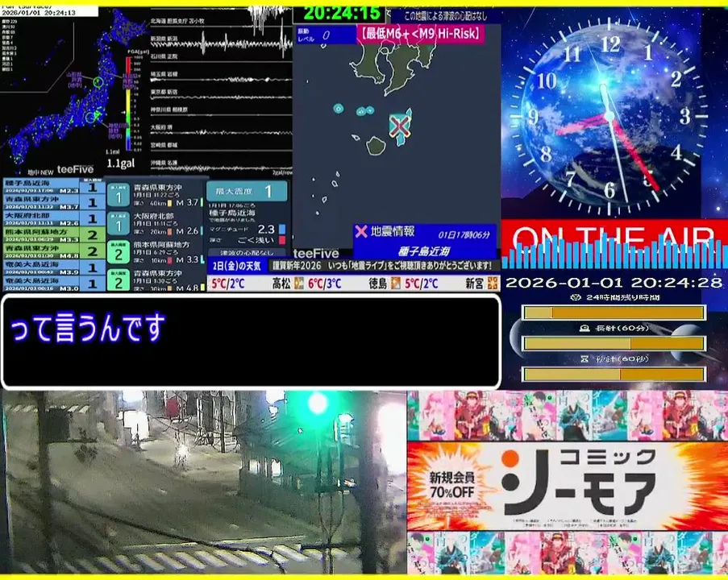Click the PGA(gal) color scale bar

[x=128, y=103]
